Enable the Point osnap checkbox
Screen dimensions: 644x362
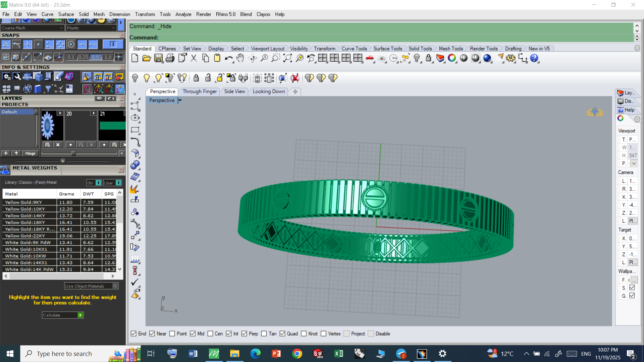(172, 334)
